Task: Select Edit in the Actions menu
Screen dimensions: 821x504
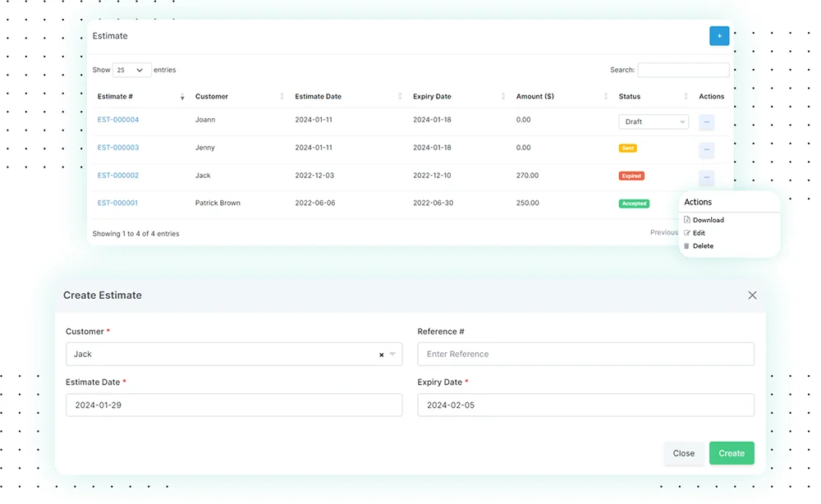Action: (x=699, y=233)
